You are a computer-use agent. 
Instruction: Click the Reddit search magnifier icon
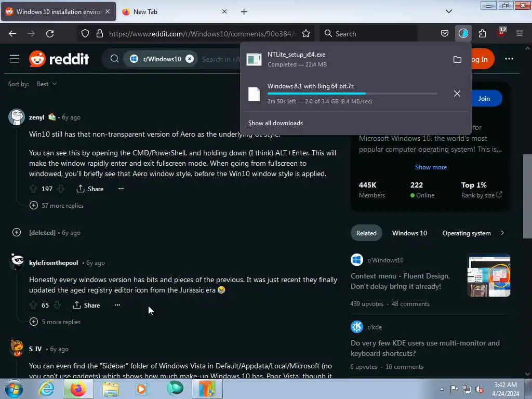tap(115, 59)
